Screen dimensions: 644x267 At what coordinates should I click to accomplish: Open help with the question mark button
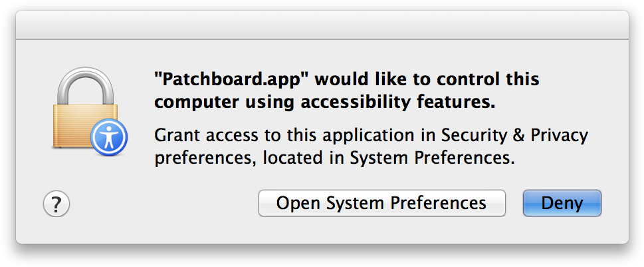pyautogui.click(x=56, y=204)
